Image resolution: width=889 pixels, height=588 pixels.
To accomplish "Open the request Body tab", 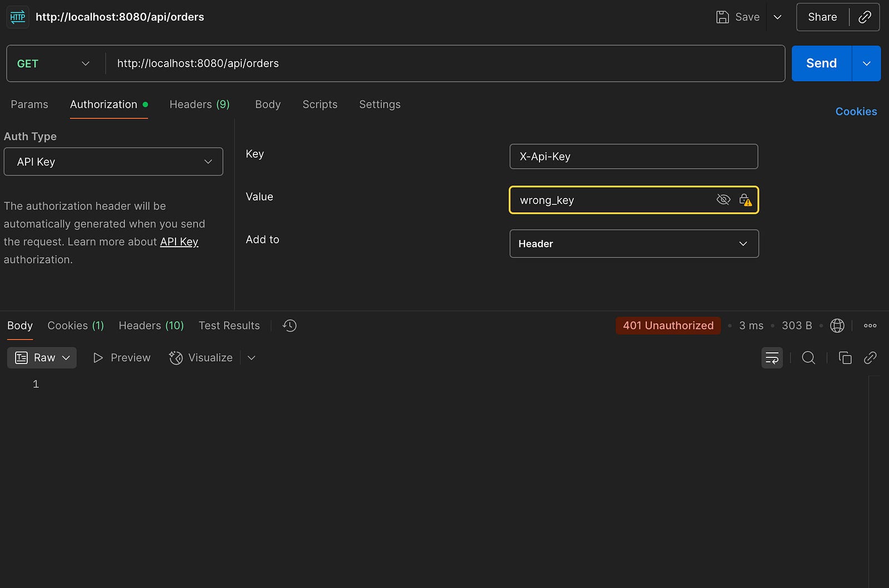I will [268, 104].
